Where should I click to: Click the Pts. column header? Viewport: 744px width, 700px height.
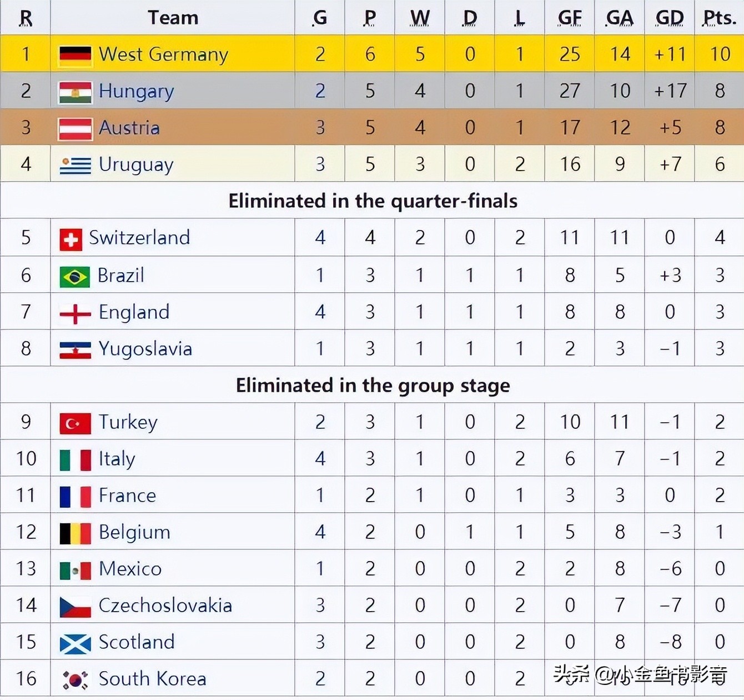point(720,18)
